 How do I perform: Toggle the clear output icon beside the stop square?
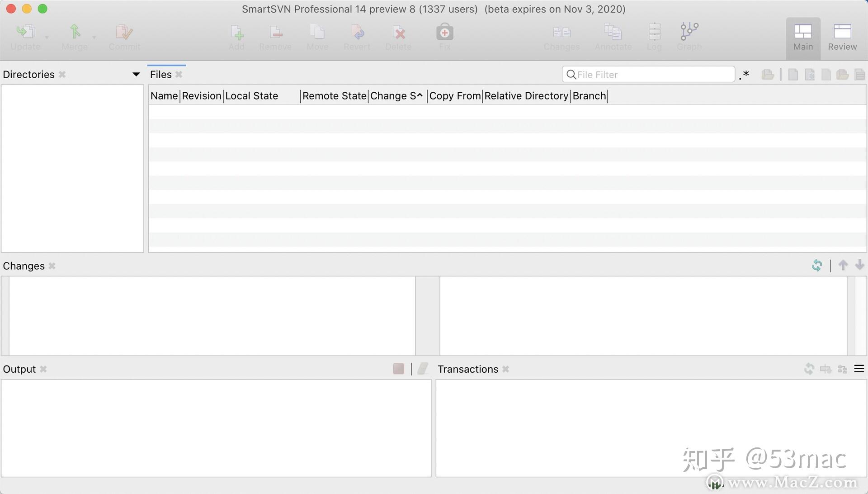coord(423,368)
